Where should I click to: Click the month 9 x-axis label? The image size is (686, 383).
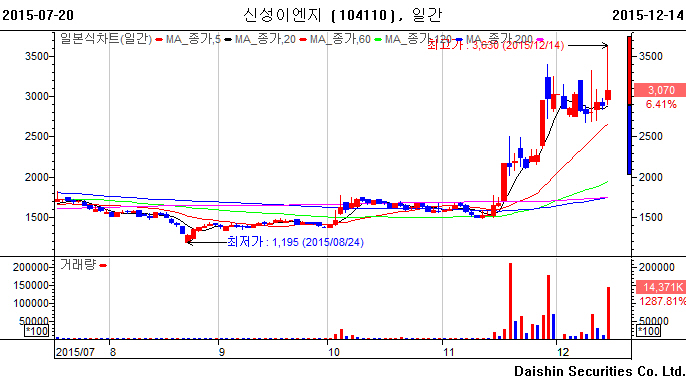pos(221,352)
